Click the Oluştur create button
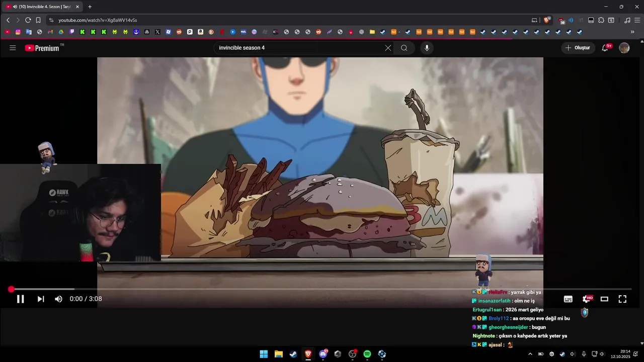Viewport: 644px width, 362px height. coord(578,48)
